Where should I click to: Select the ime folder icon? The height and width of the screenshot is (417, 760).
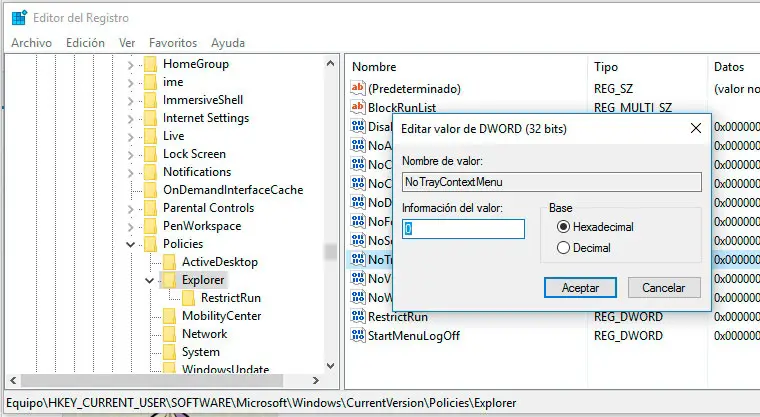pos(151,82)
